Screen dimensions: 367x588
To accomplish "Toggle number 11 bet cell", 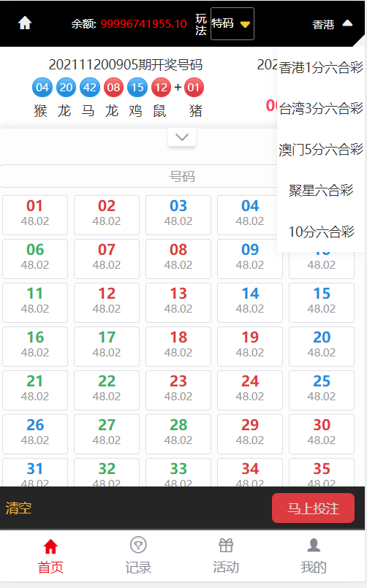I will coord(35,302).
